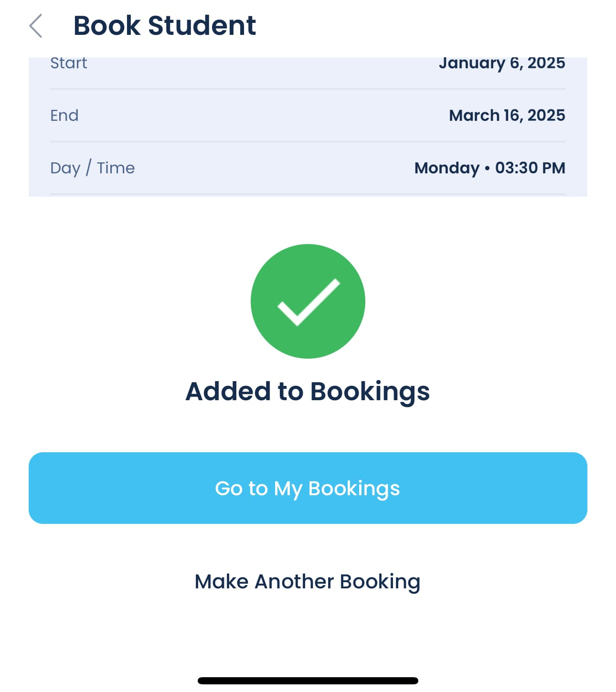Tap the home indicator bar at bottom

pos(308,681)
